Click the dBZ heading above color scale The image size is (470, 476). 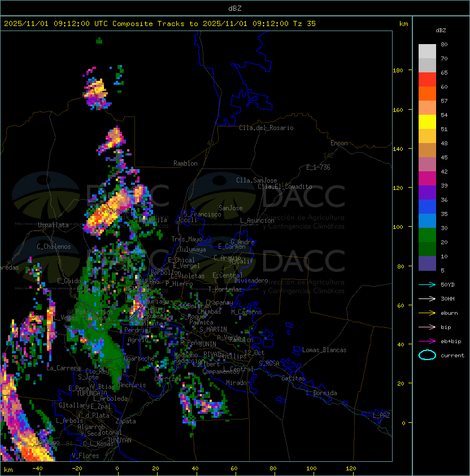[441, 31]
